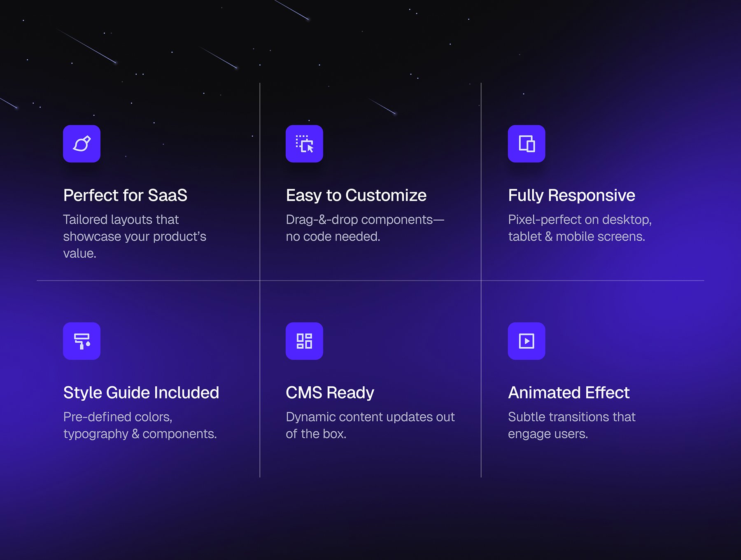Click the 'Subtle transitions that engage' text

(x=571, y=425)
